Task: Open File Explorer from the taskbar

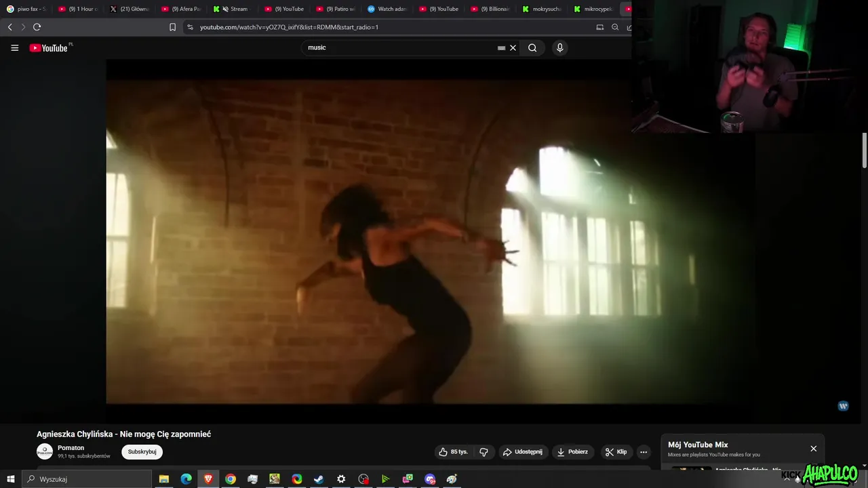Action: pyautogui.click(x=164, y=479)
